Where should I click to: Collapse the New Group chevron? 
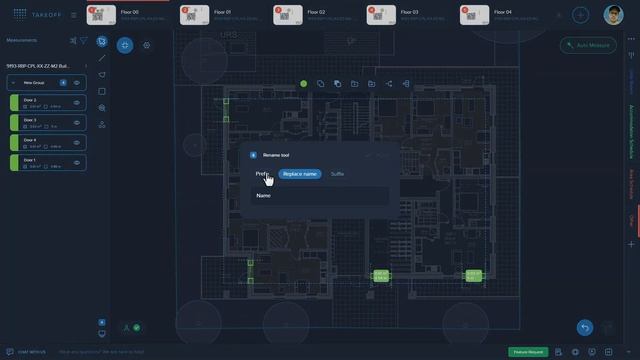click(13, 83)
